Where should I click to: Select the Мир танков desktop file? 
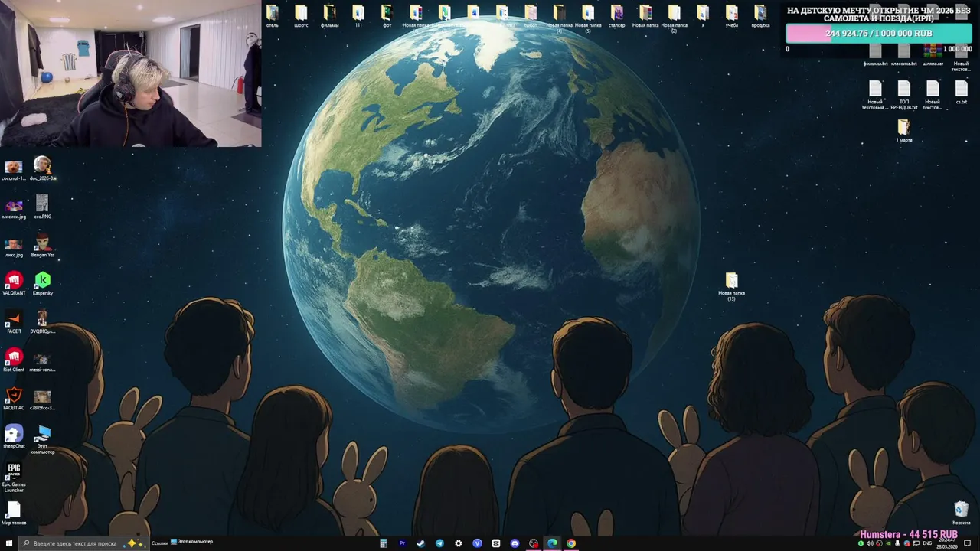14,514
